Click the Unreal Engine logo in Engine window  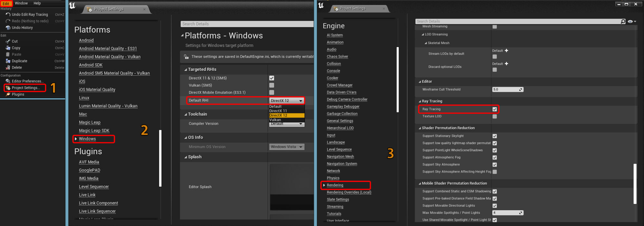[321, 5]
